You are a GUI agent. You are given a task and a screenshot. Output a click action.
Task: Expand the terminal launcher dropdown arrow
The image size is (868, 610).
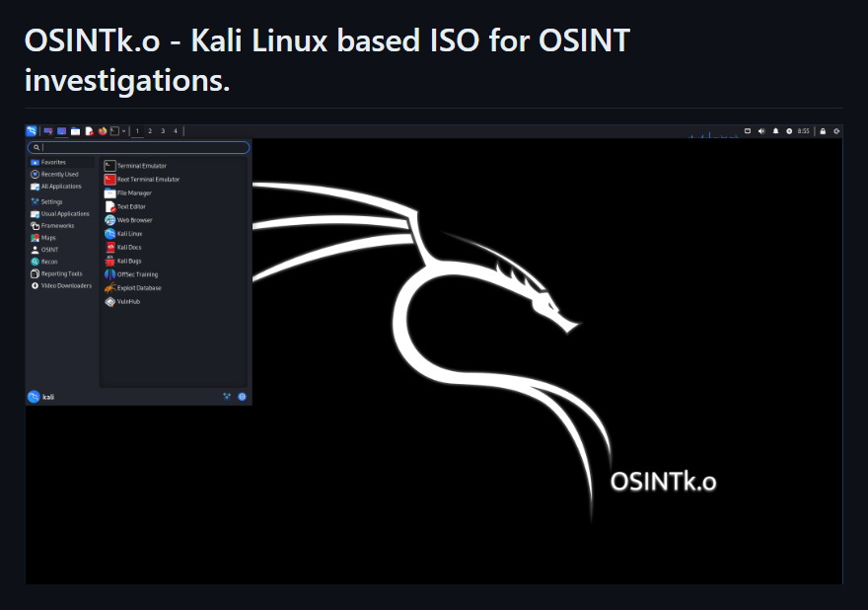click(x=123, y=131)
